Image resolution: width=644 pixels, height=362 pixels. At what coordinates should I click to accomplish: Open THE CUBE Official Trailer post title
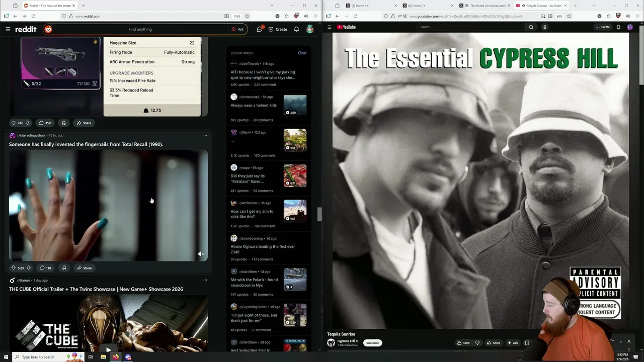click(96, 289)
